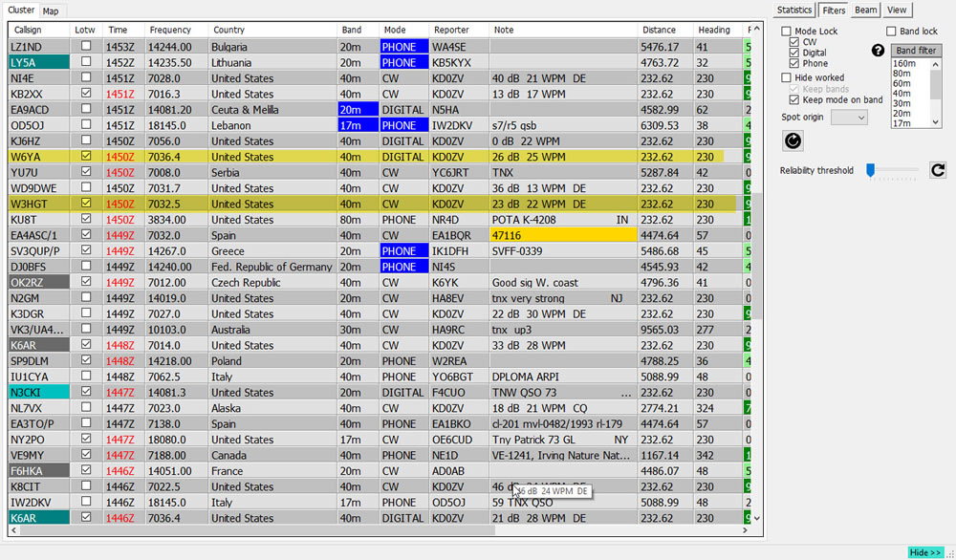This screenshot has height=560, width=956.
Task: Sort by the Time column header
Action: [123, 30]
